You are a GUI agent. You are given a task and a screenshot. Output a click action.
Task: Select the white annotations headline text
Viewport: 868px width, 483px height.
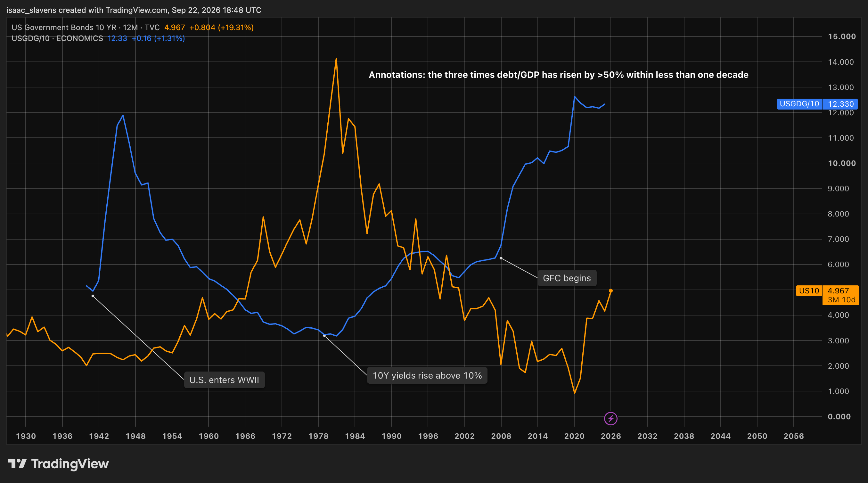tap(558, 75)
